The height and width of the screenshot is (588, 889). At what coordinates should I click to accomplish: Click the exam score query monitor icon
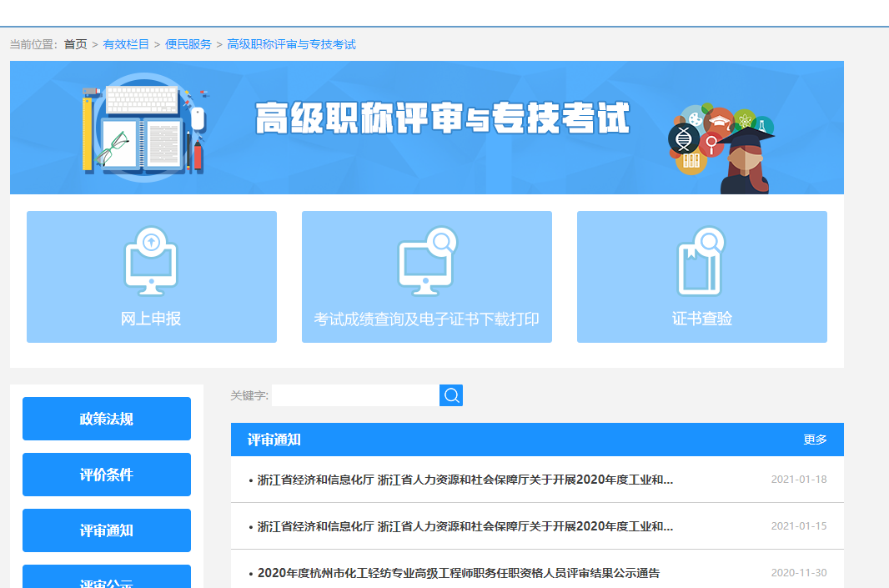(x=426, y=261)
